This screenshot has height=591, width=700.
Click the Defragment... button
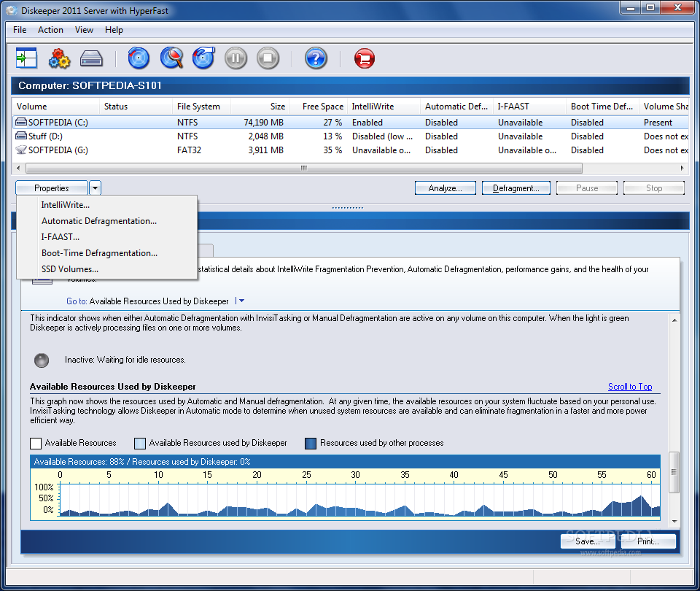coord(516,188)
